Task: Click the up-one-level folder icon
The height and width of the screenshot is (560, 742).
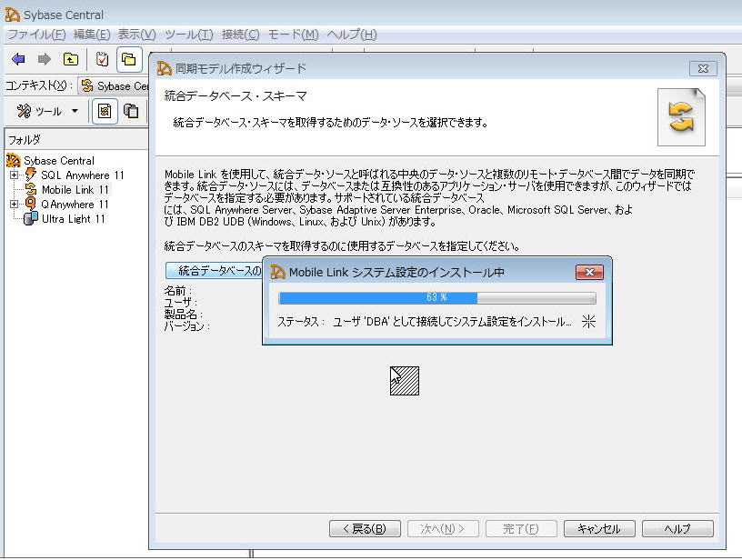Action: tap(70, 60)
